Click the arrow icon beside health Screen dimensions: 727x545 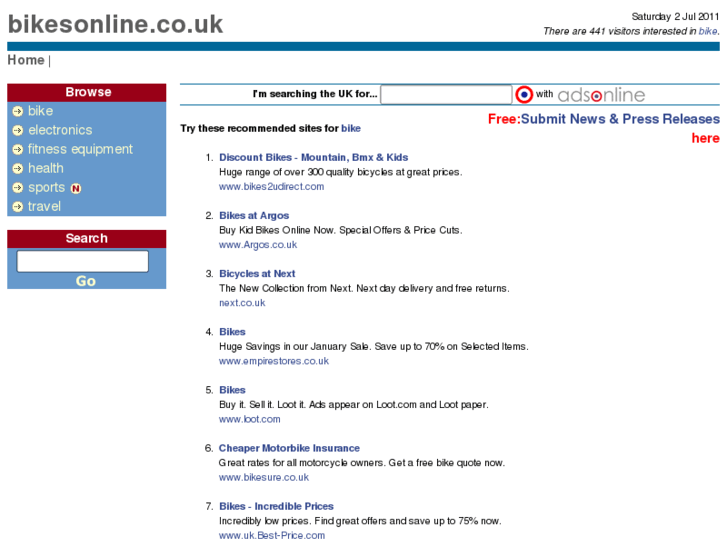coord(18,168)
